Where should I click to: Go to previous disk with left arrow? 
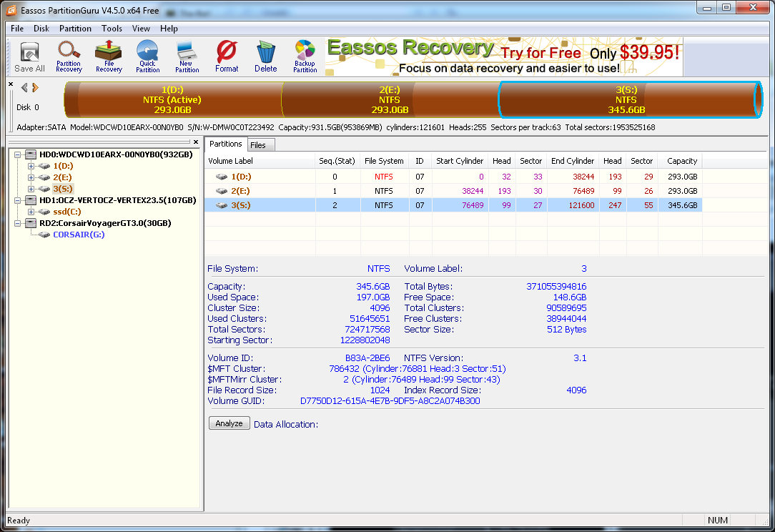pyautogui.click(x=24, y=87)
